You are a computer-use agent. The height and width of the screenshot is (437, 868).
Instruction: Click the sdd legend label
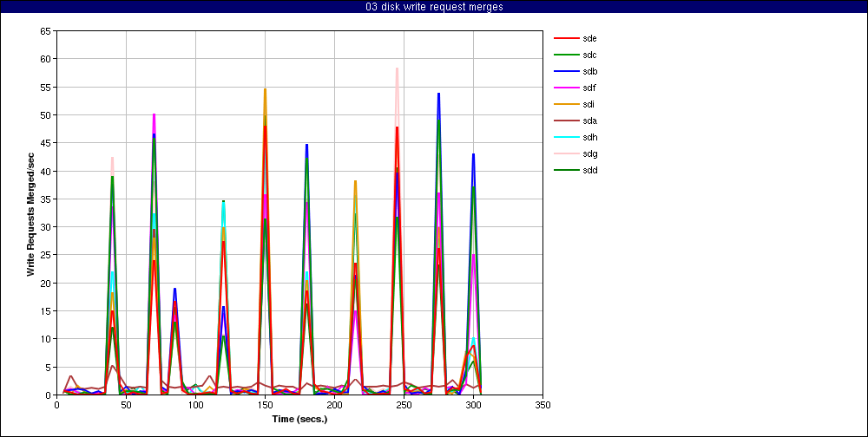point(589,170)
